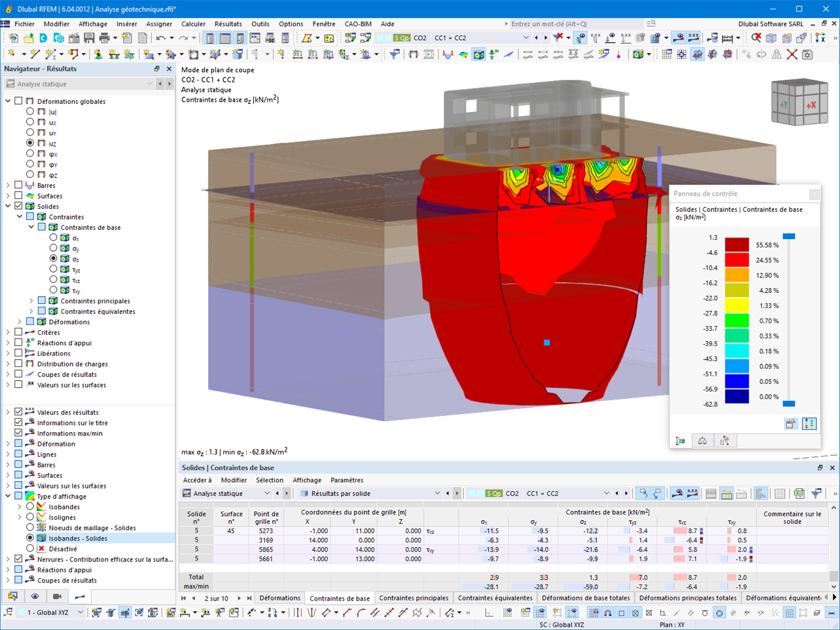Toggle the solid isobands result icon in toolbar

coord(478,54)
